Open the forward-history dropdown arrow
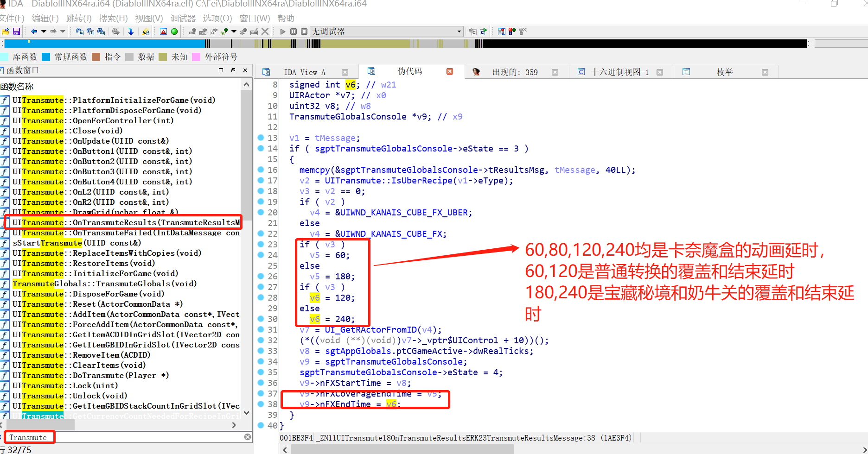868x454 pixels. pyautogui.click(x=63, y=32)
